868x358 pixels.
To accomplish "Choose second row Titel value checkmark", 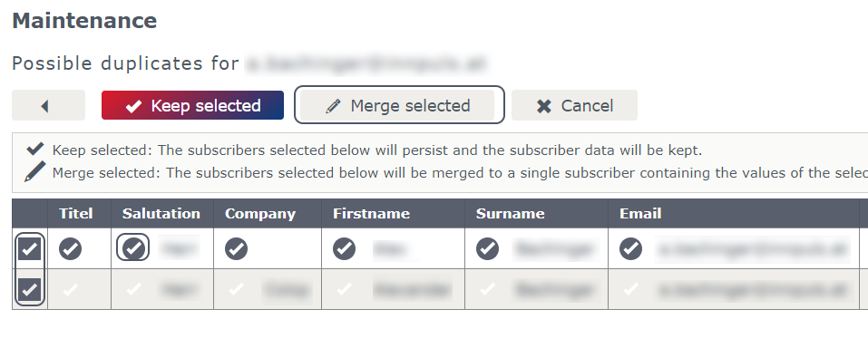I will coord(71,289).
